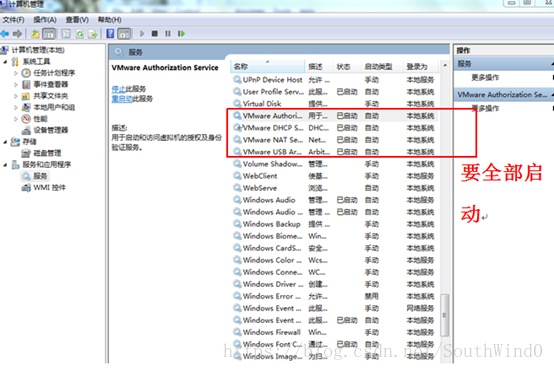The height and width of the screenshot is (371, 554).
Task: Select the VMware USB Ar... service row
Action: (x=335, y=152)
